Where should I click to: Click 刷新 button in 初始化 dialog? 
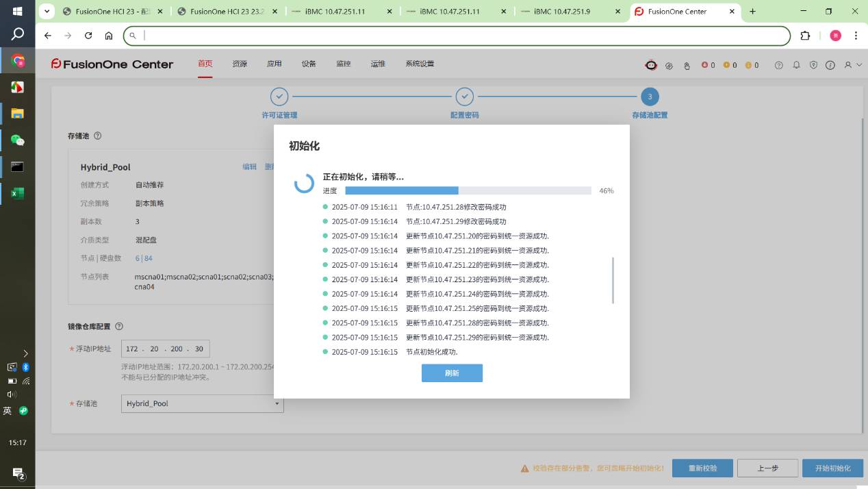452,373
